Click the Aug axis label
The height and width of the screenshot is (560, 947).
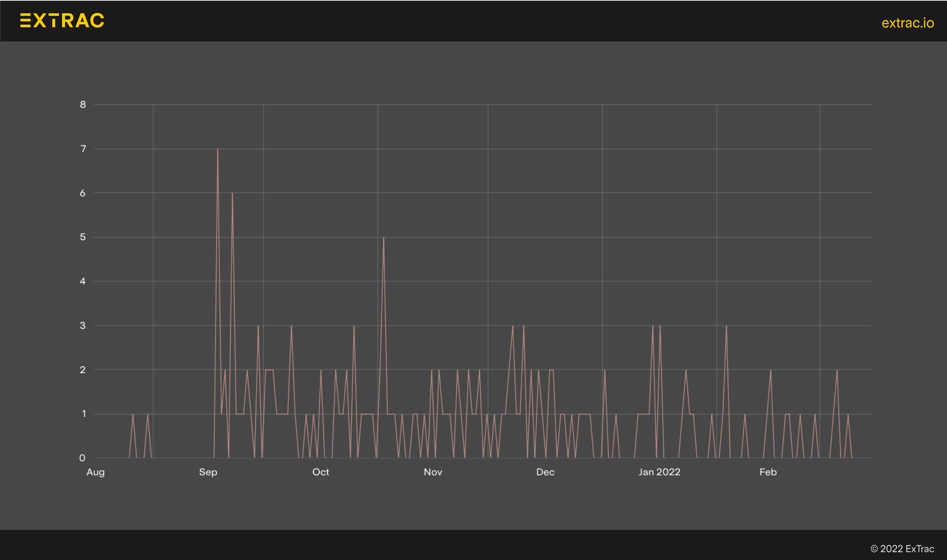click(x=96, y=472)
